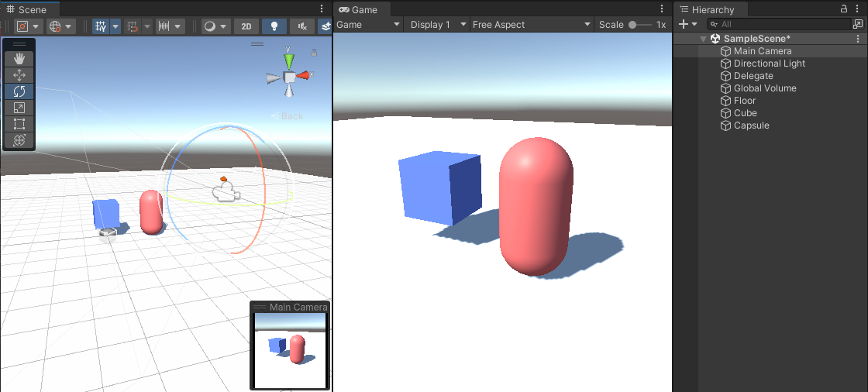Open the SampleScene three-dot options menu

[859, 39]
